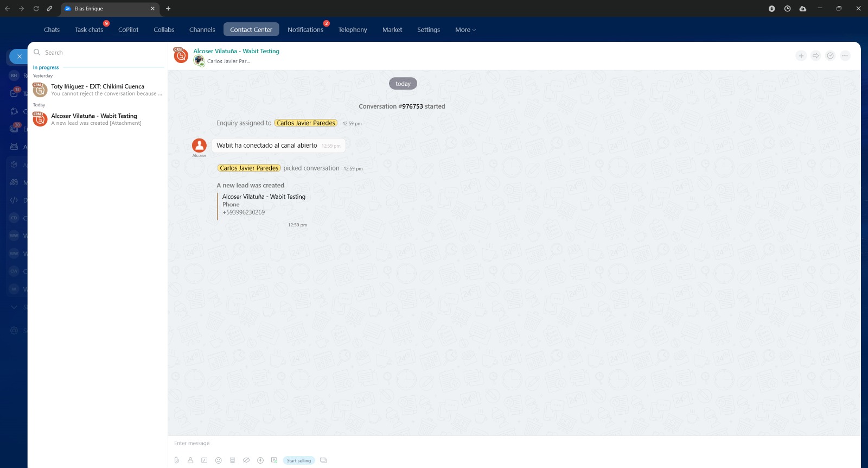Click the emoji smiley icon

(x=219, y=460)
